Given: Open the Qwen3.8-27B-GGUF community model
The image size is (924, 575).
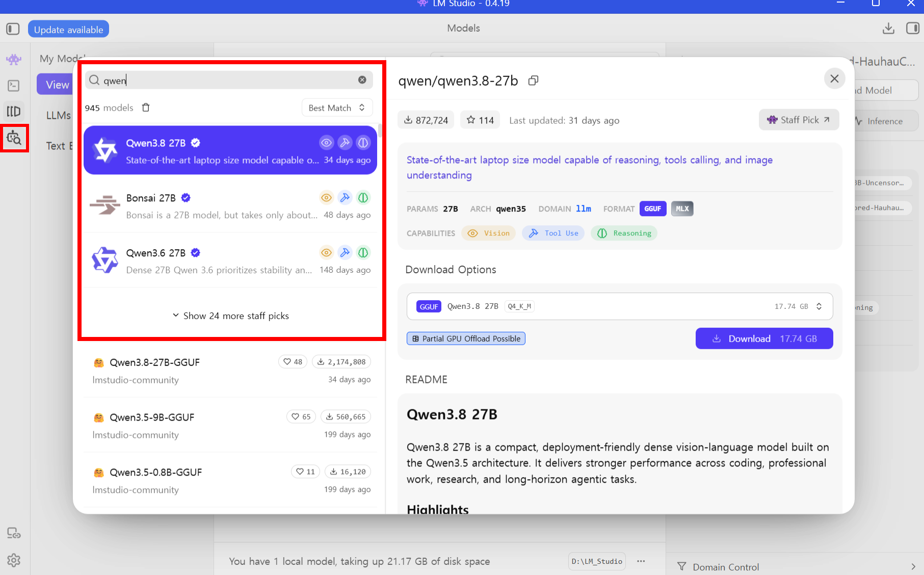Looking at the screenshot, I should click(230, 371).
